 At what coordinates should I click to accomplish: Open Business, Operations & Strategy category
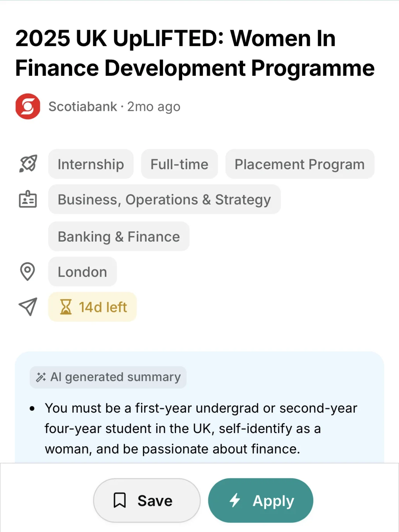click(x=164, y=199)
